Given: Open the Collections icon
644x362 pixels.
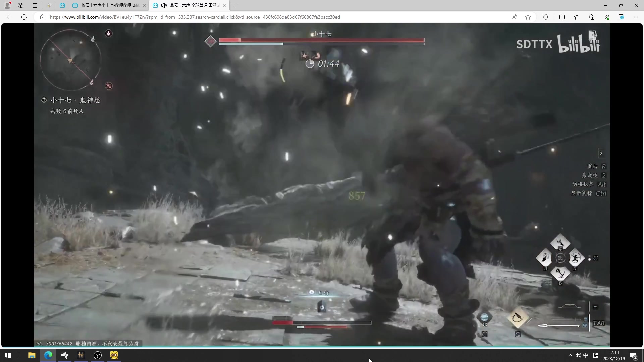Looking at the screenshot, I should click(x=592, y=17).
